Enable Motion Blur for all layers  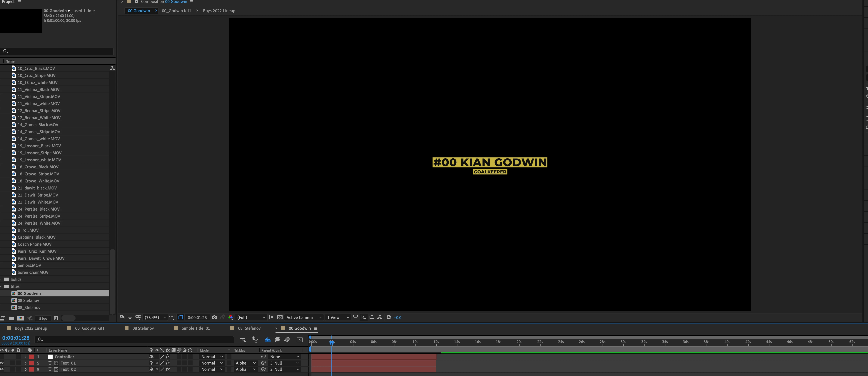tap(287, 340)
